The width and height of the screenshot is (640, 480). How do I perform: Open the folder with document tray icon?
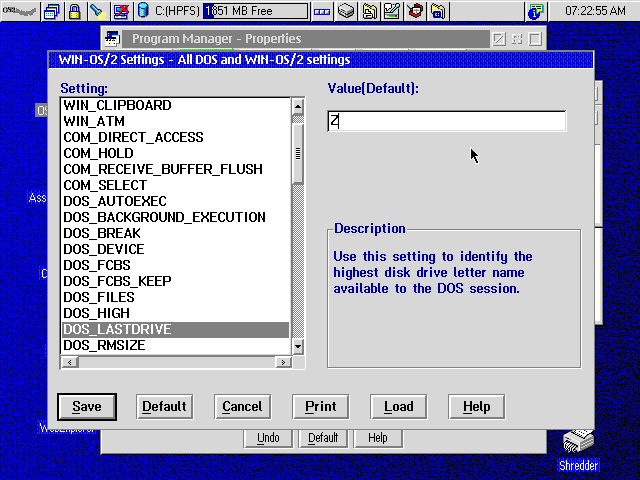click(369, 11)
